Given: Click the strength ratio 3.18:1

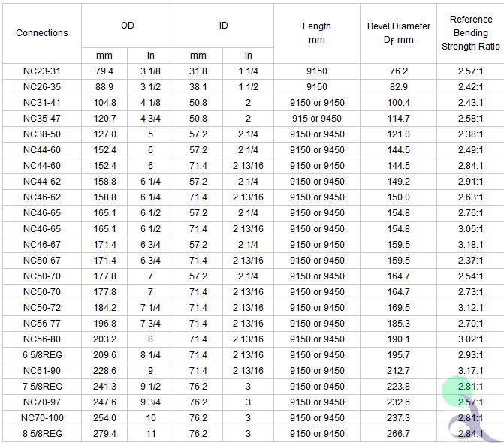Looking at the screenshot, I should coord(470,245).
